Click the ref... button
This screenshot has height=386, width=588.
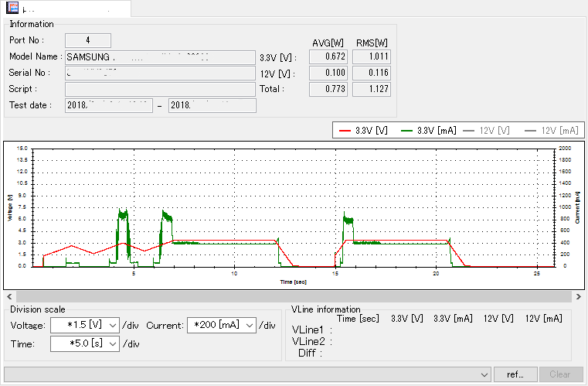515,374
